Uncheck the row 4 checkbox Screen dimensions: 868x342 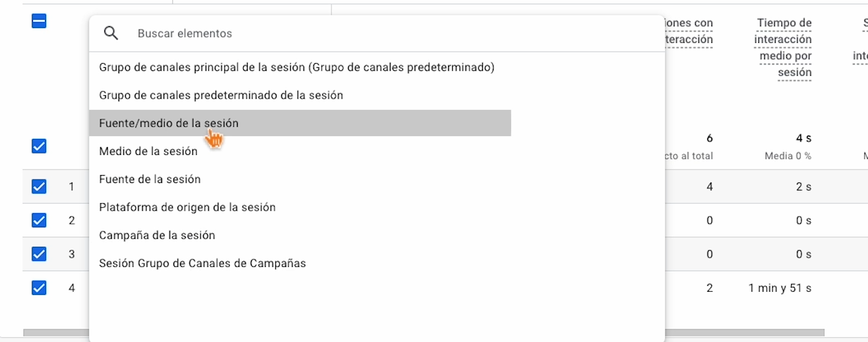coord(39,288)
